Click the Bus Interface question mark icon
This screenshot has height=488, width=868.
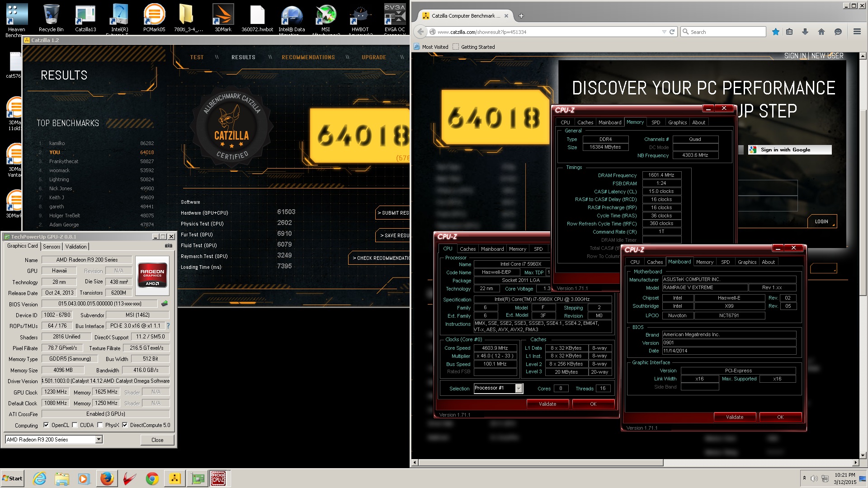pyautogui.click(x=168, y=326)
